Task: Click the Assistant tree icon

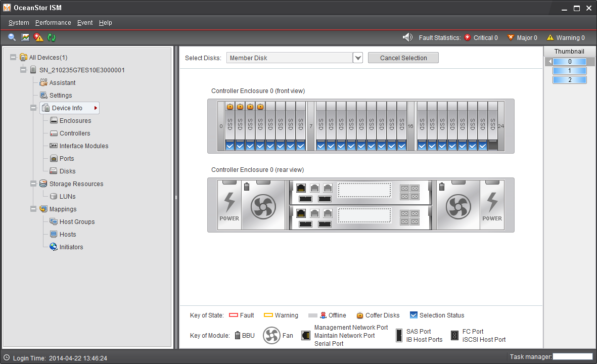Action: 44,82
